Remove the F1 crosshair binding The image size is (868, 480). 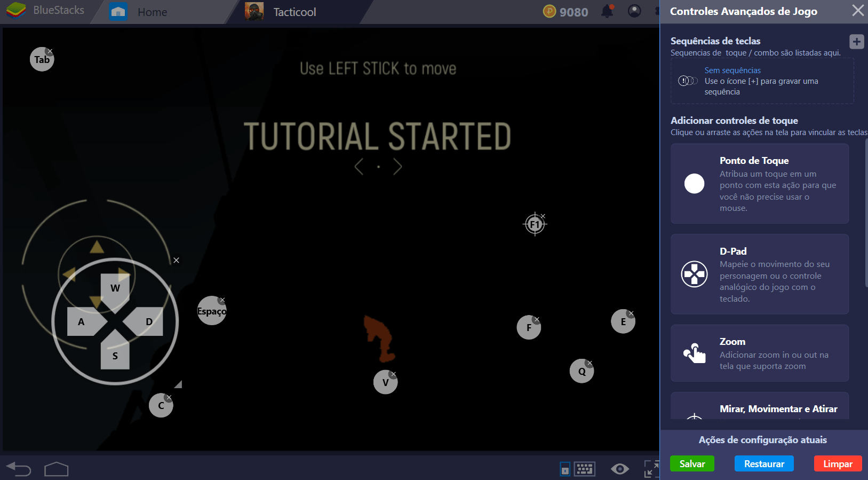pyautogui.click(x=543, y=216)
